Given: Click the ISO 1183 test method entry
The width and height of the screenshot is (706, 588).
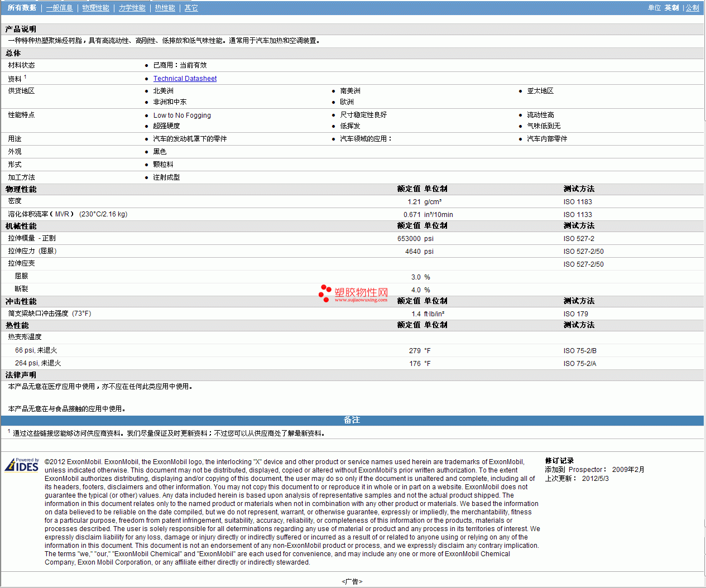Looking at the screenshot, I should 578,202.
